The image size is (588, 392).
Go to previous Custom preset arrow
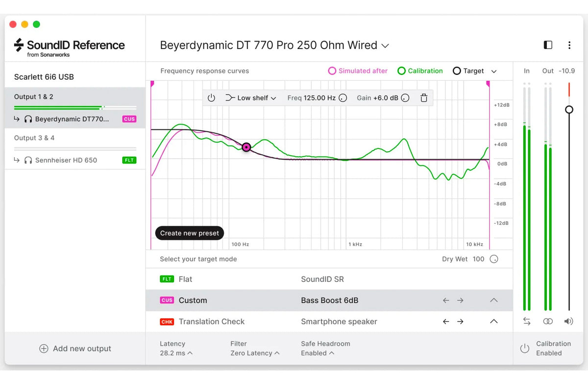446,300
